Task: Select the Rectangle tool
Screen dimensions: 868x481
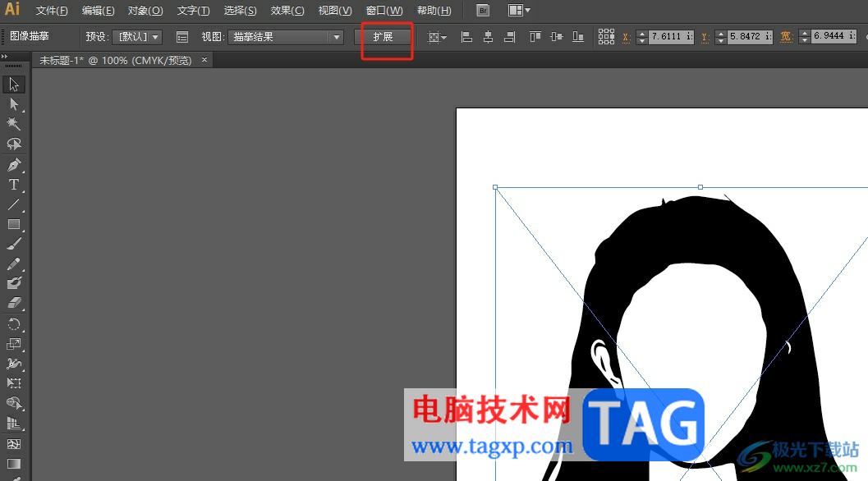Action: [14, 224]
